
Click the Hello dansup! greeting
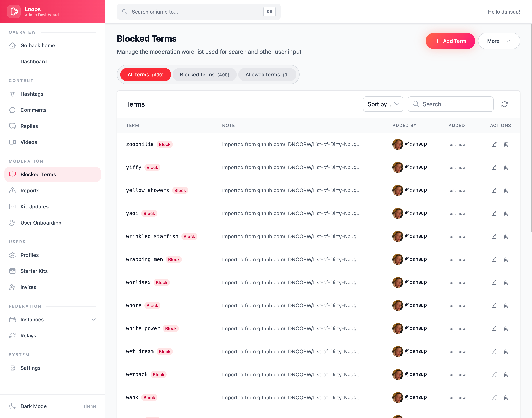coord(504,12)
